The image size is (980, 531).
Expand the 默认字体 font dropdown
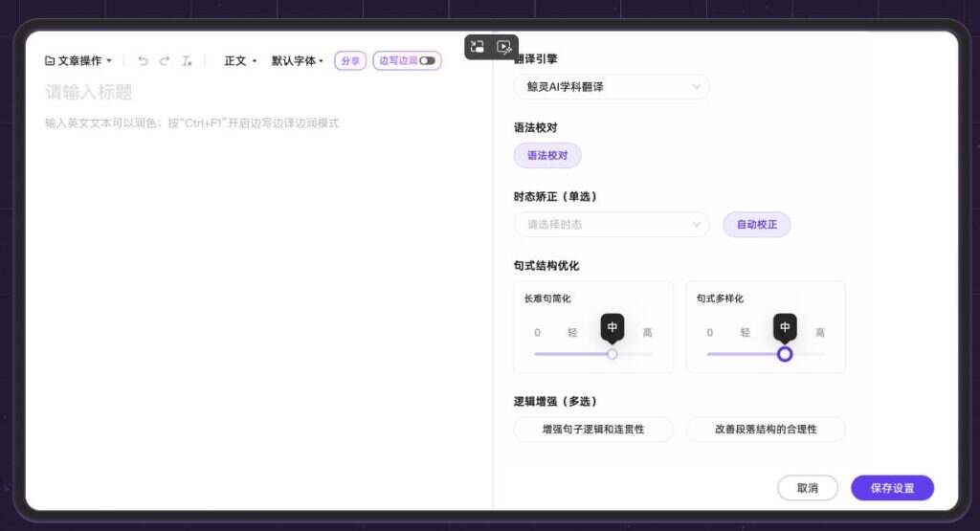click(298, 60)
